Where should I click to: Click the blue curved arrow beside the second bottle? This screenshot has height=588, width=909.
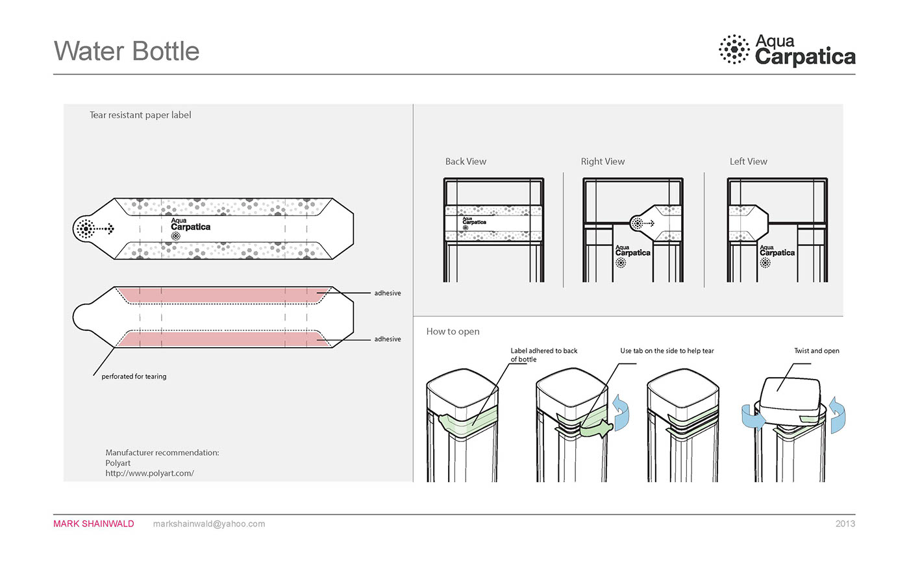[621, 411]
